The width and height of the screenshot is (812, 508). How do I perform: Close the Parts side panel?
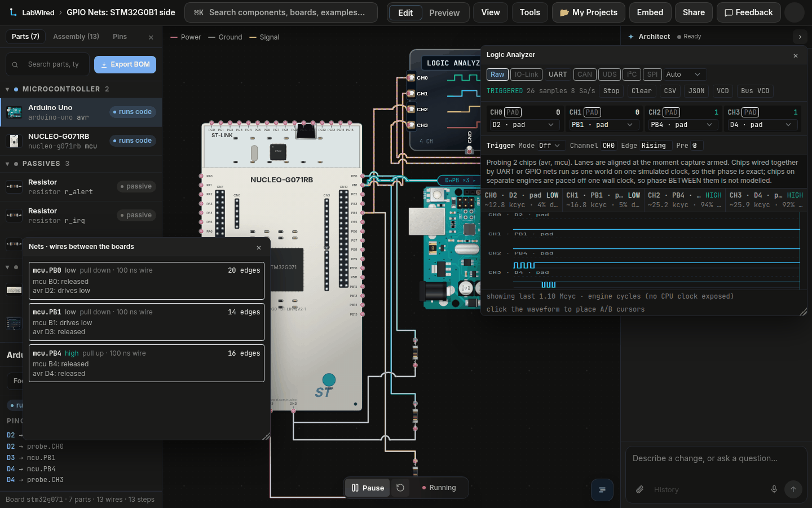151,37
